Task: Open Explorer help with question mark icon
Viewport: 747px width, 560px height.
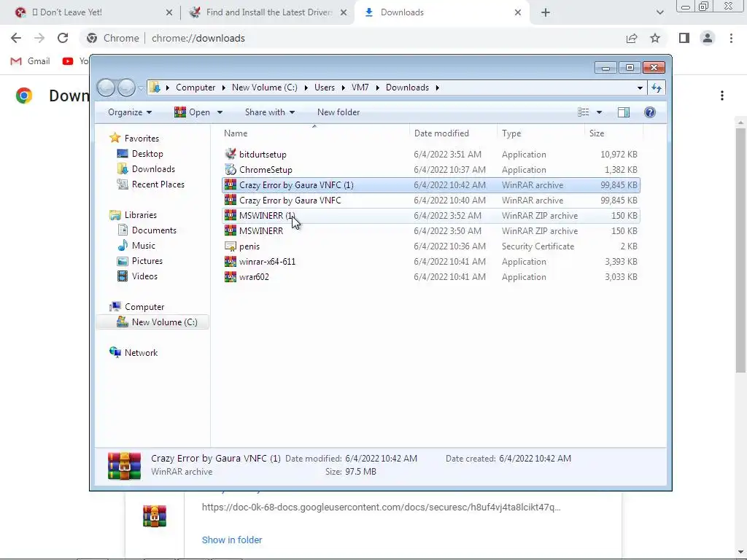Action: click(650, 112)
